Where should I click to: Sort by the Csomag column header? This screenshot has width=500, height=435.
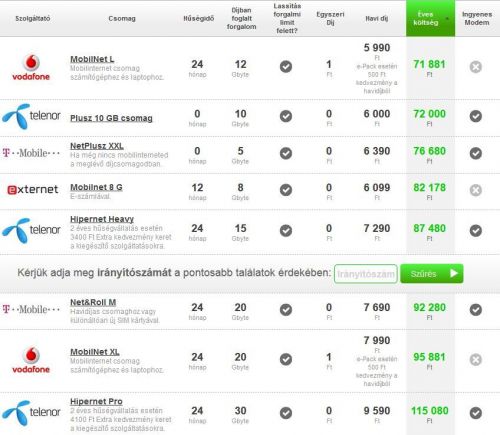click(122, 18)
